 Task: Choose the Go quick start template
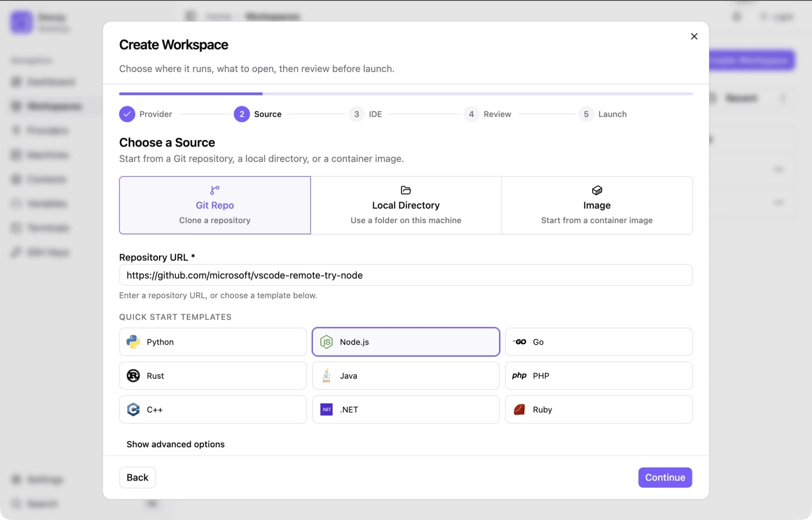pos(599,342)
